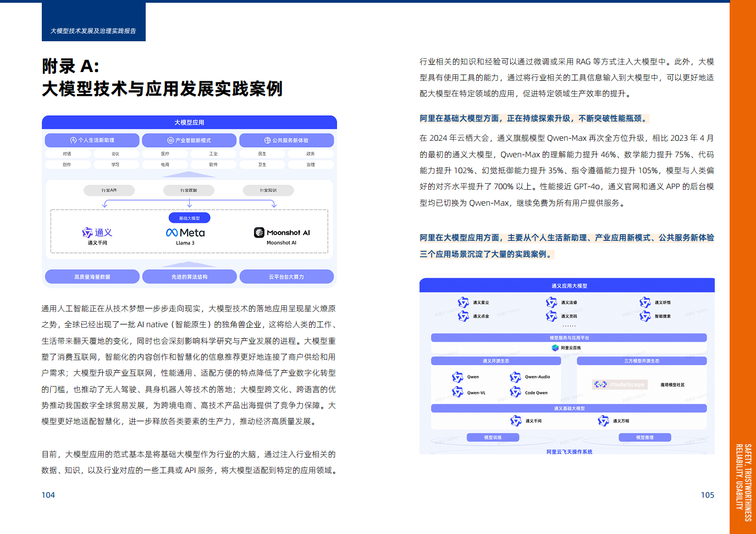Click page number 105
Viewport: 756px width, 534px height.
tap(708, 495)
